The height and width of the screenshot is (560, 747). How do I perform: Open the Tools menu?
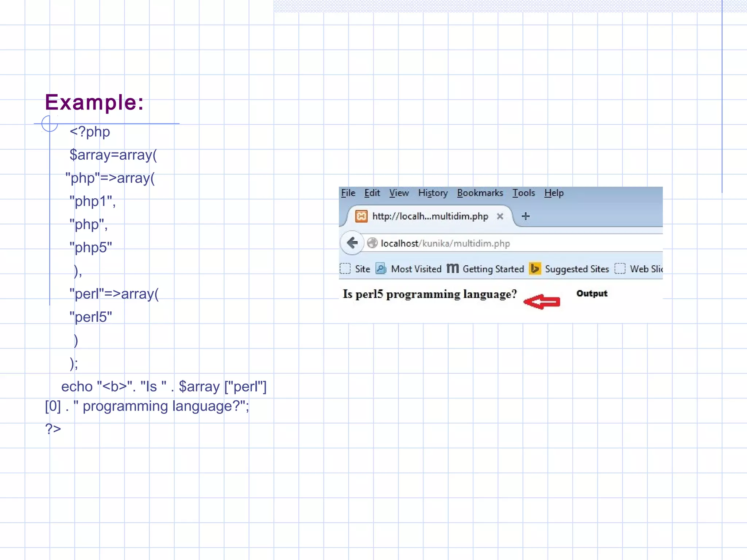(x=523, y=193)
